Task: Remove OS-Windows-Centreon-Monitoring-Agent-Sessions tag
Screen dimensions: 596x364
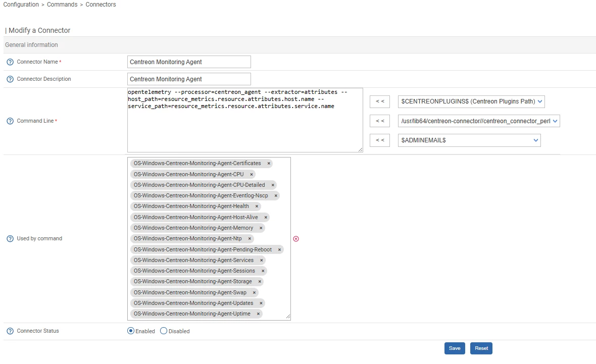Action: click(263, 271)
